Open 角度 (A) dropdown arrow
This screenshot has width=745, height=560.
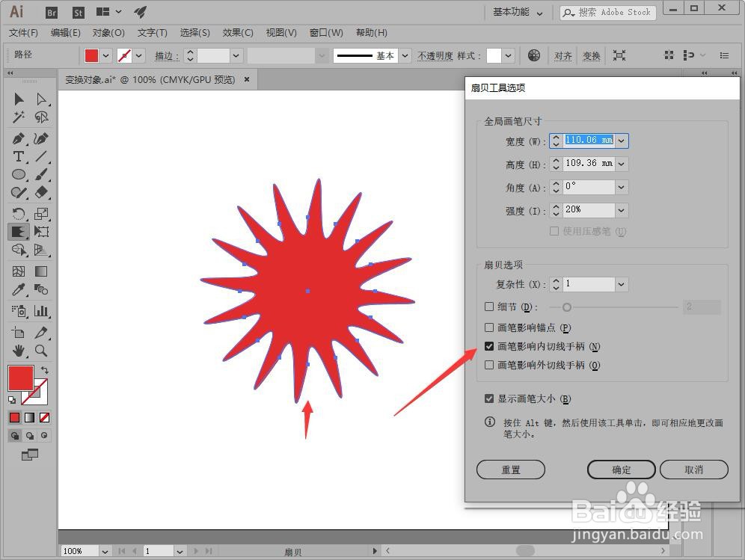[x=622, y=187]
